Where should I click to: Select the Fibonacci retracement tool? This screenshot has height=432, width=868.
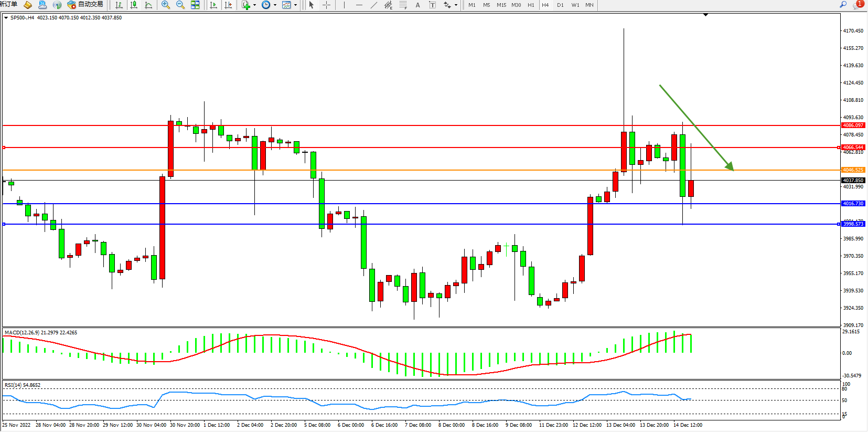tap(403, 5)
